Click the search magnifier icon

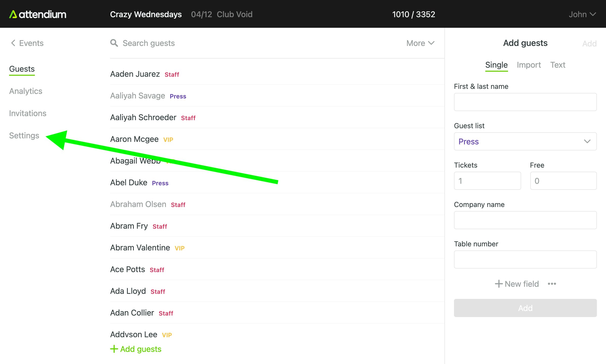pyautogui.click(x=114, y=43)
